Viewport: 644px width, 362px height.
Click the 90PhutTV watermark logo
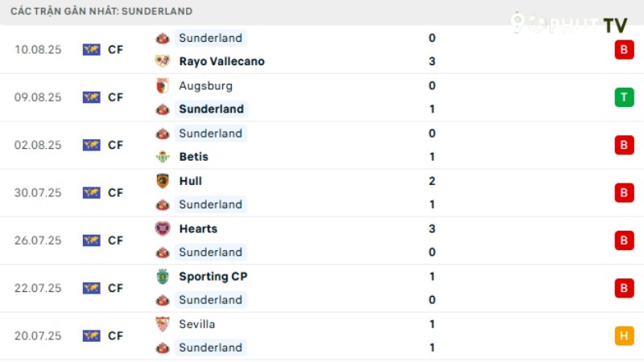tap(568, 23)
